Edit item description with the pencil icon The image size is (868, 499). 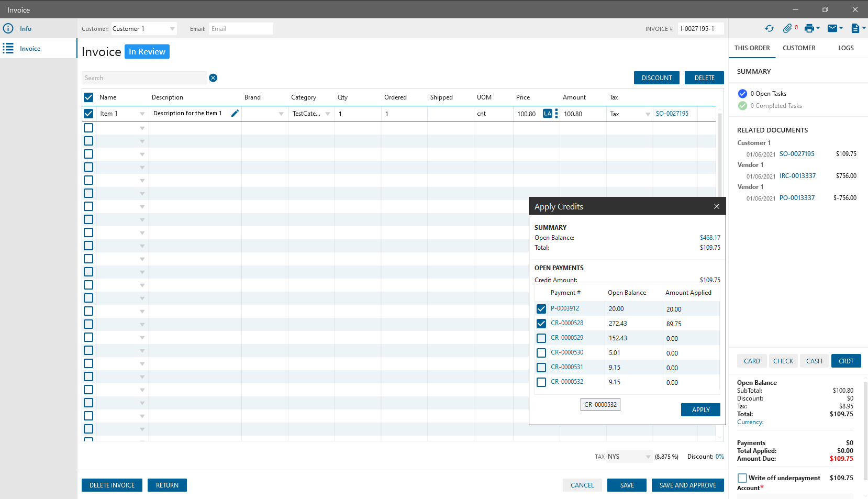click(235, 113)
